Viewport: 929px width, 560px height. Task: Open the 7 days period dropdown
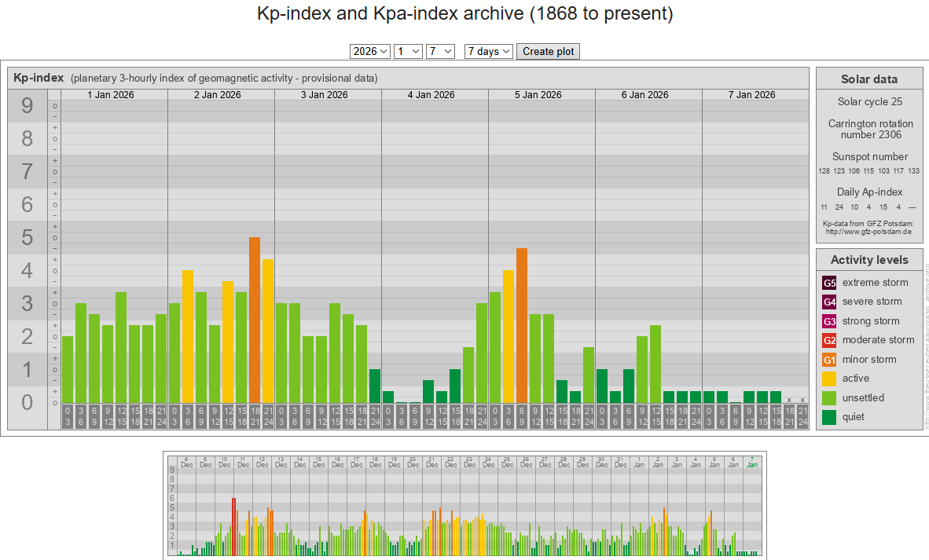pos(489,52)
